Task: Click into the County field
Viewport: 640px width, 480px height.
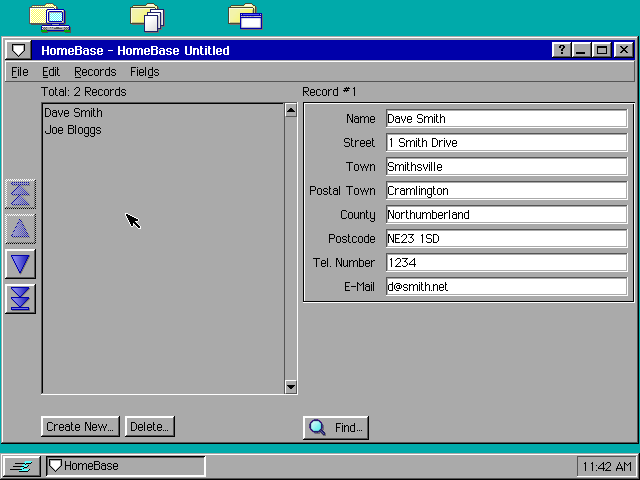Action: [506, 215]
